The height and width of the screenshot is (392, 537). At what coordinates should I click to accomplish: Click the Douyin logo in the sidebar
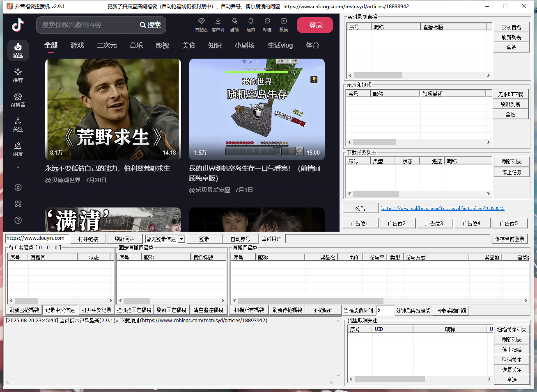(18, 25)
